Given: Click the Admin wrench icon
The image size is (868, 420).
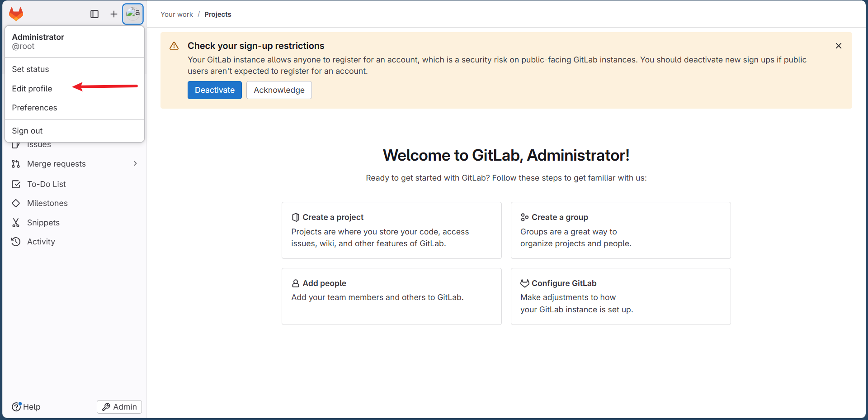Looking at the screenshot, I should click(x=106, y=407).
